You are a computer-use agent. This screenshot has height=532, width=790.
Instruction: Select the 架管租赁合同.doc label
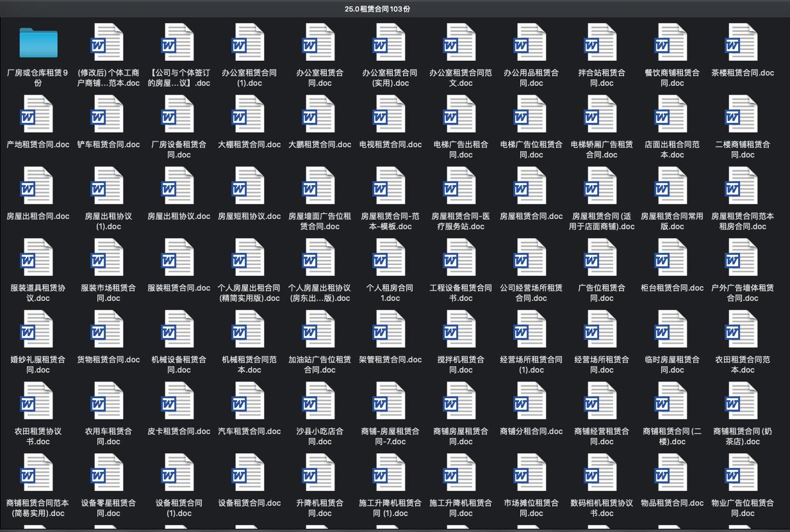pyautogui.click(x=390, y=360)
